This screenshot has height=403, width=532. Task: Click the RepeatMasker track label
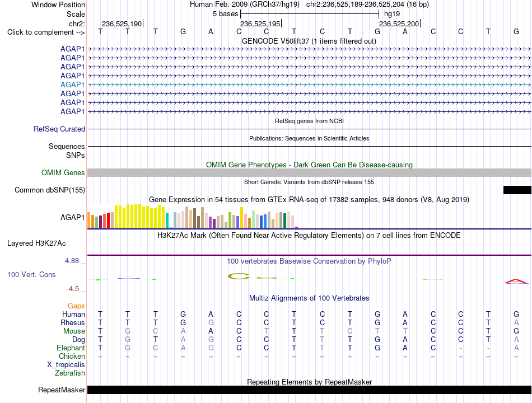[62, 390]
